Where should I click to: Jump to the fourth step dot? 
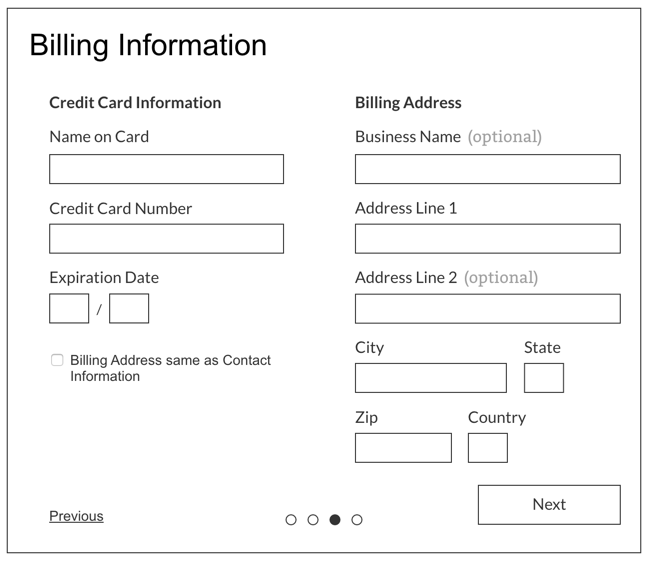point(357,520)
